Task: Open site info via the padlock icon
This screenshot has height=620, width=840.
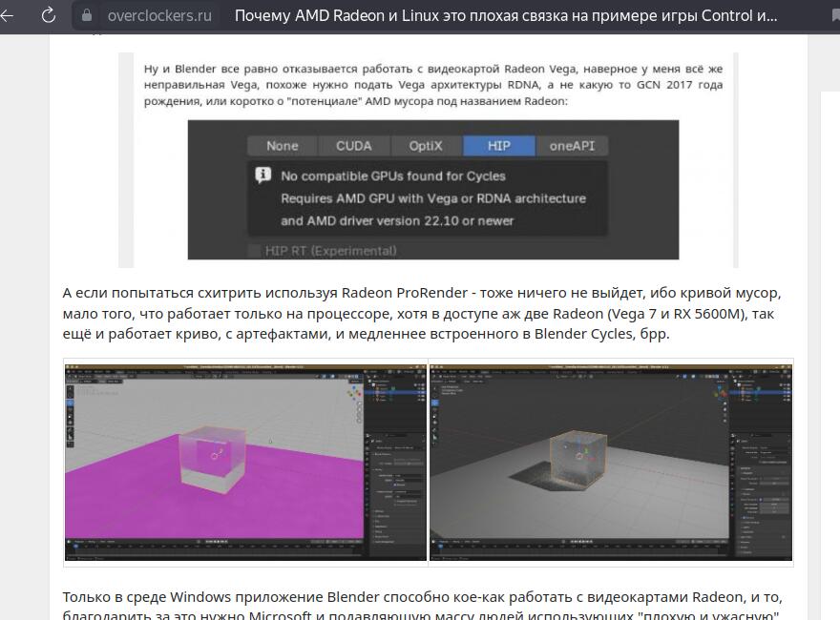Action: (x=86, y=15)
